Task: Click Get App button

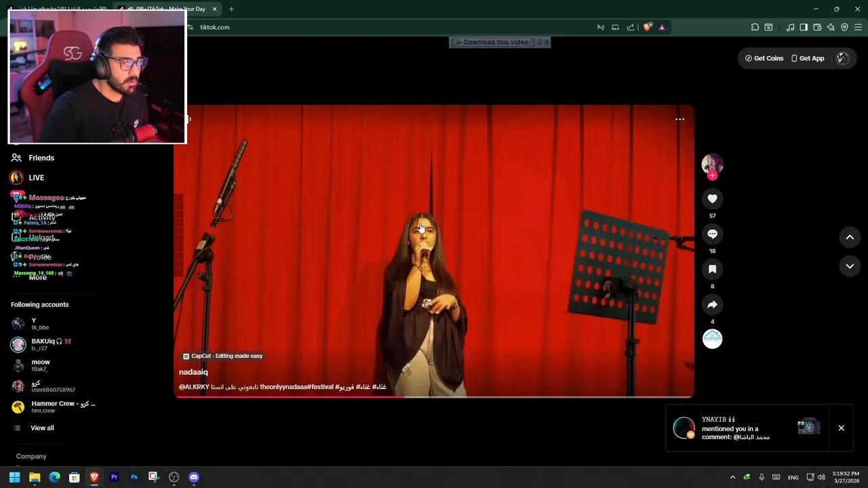Action: 808,58
